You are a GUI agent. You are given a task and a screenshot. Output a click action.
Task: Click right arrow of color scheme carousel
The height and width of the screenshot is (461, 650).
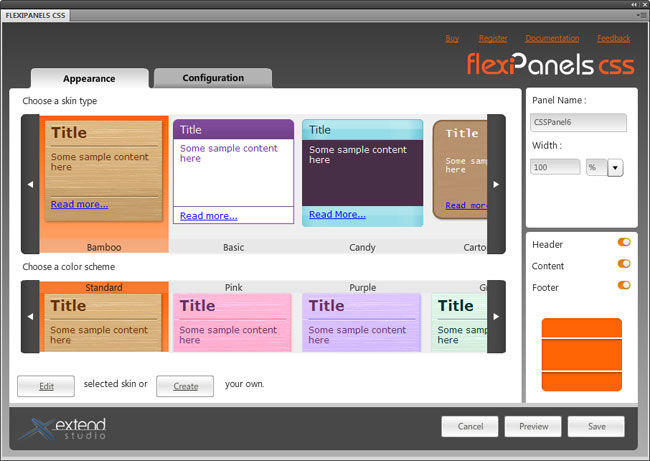pyautogui.click(x=496, y=316)
